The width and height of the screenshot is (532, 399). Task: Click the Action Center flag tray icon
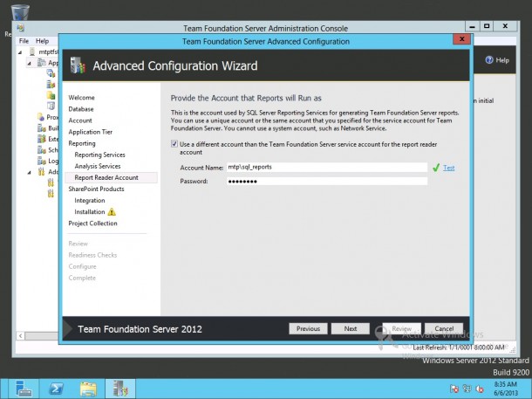point(454,389)
